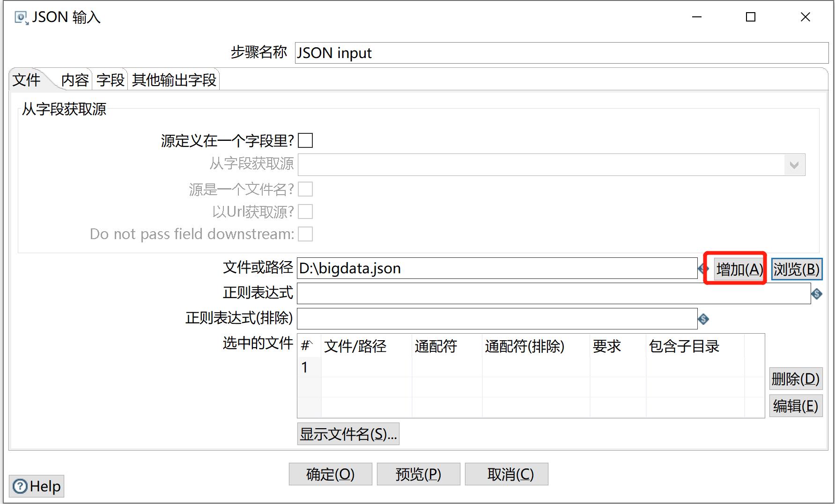Toggle Do not pass field downstream checkbox

[305, 234]
